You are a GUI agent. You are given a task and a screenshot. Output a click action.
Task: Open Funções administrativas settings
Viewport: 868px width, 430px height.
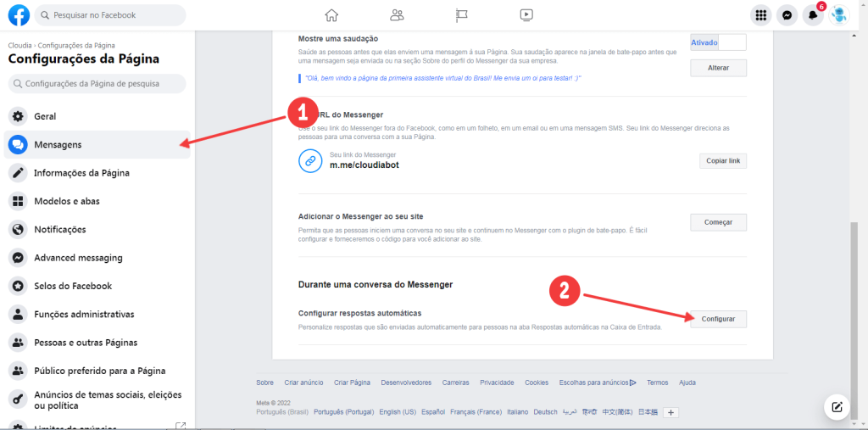click(97, 314)
